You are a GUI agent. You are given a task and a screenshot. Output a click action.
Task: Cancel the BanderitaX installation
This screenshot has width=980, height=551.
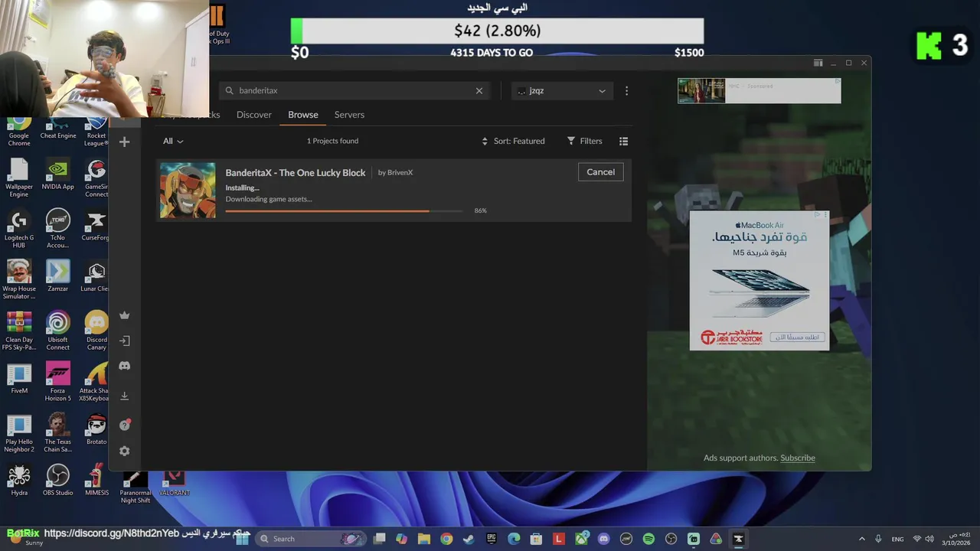pos(600,172)
